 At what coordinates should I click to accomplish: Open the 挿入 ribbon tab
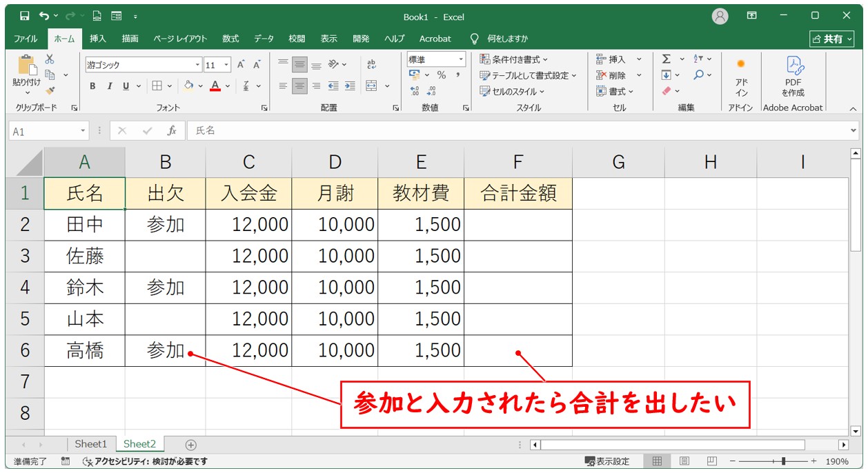(98, 39)
